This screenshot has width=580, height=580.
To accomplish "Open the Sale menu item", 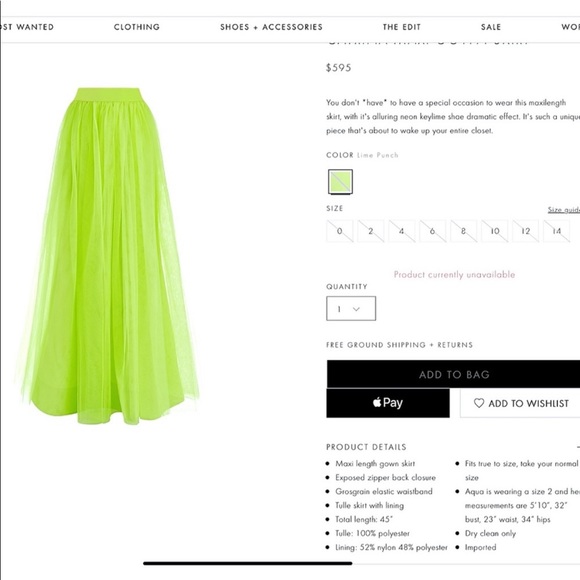I will coord(491,27).
